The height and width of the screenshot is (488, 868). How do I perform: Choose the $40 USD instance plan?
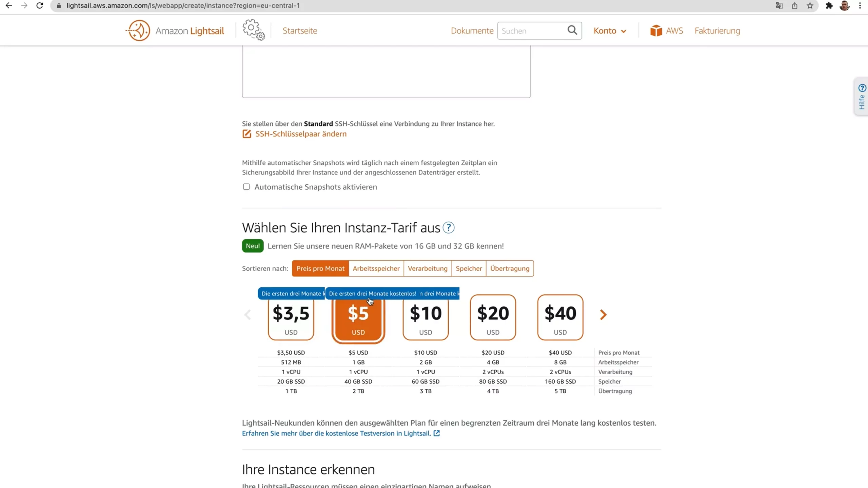560,317
